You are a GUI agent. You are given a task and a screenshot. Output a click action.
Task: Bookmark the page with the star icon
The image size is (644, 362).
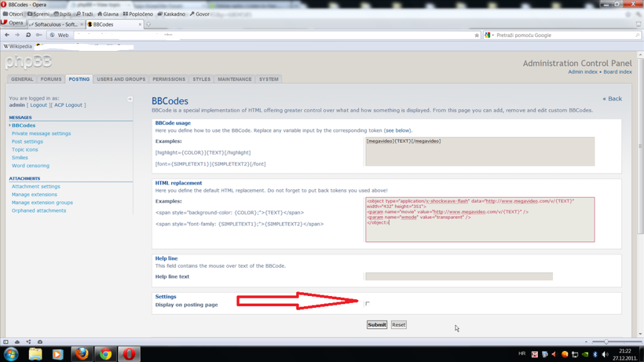[x=477, y=35]
